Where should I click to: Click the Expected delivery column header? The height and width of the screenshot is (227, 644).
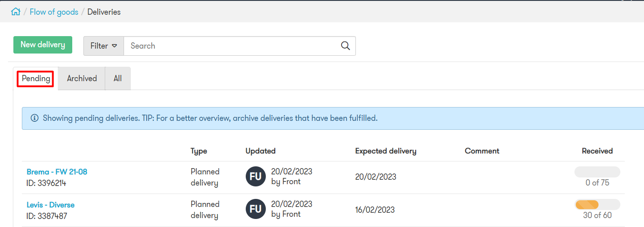tap(386, 151)
